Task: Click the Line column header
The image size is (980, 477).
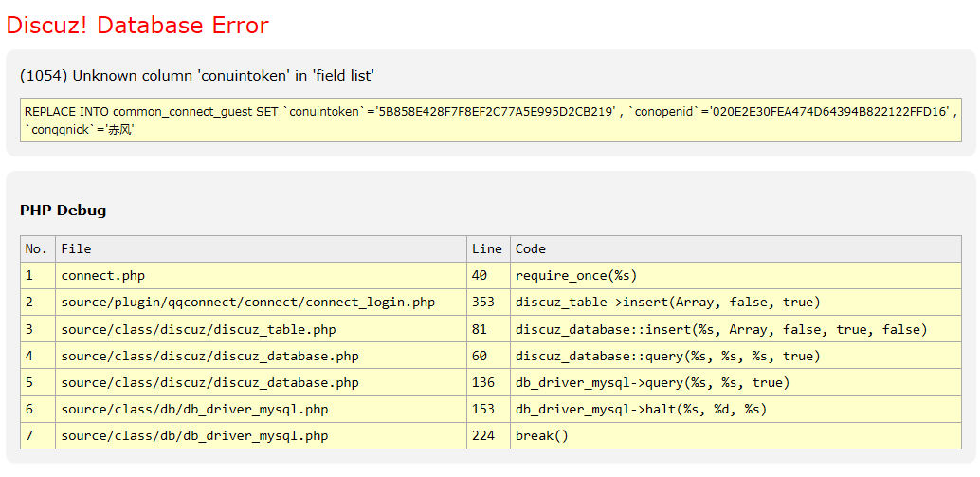Action: (x=487, y=248)
